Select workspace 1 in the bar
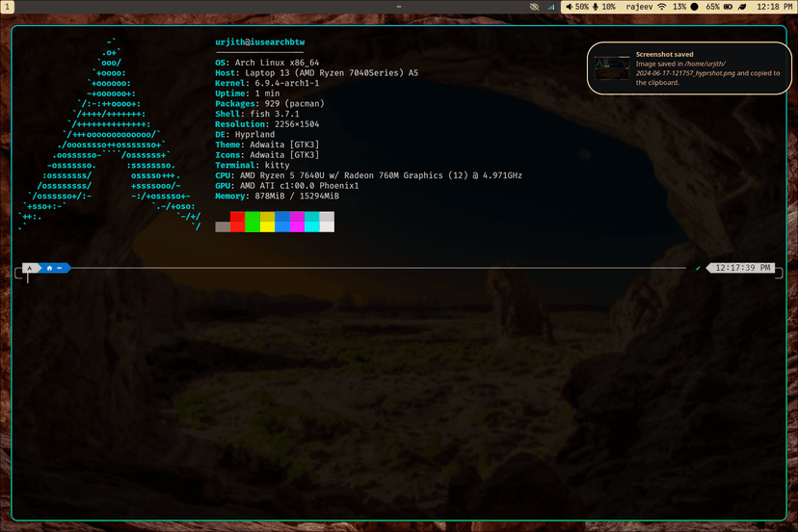Image resolution: width=798 pixels, height=532 pixels. coord(7,7)
